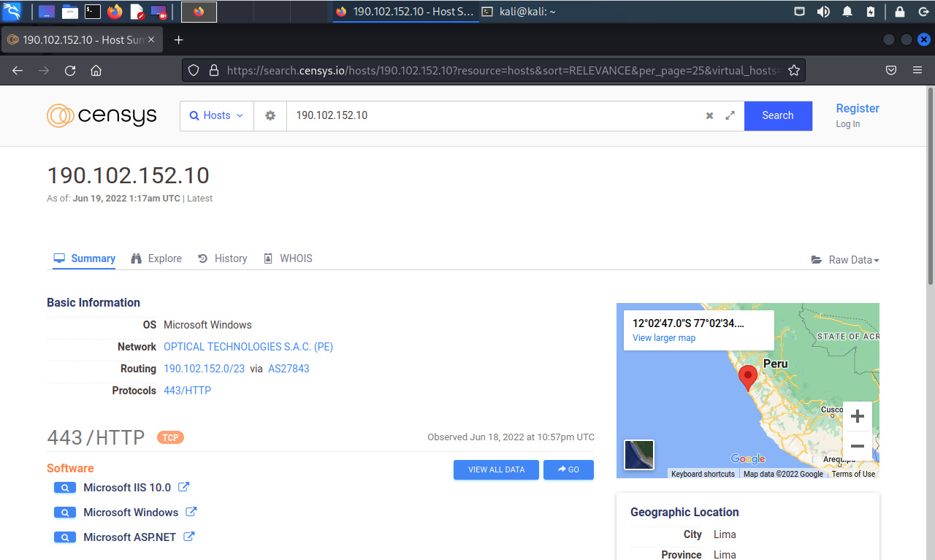
Task: Open the Firefox application menu
Action: pos(917,71)
